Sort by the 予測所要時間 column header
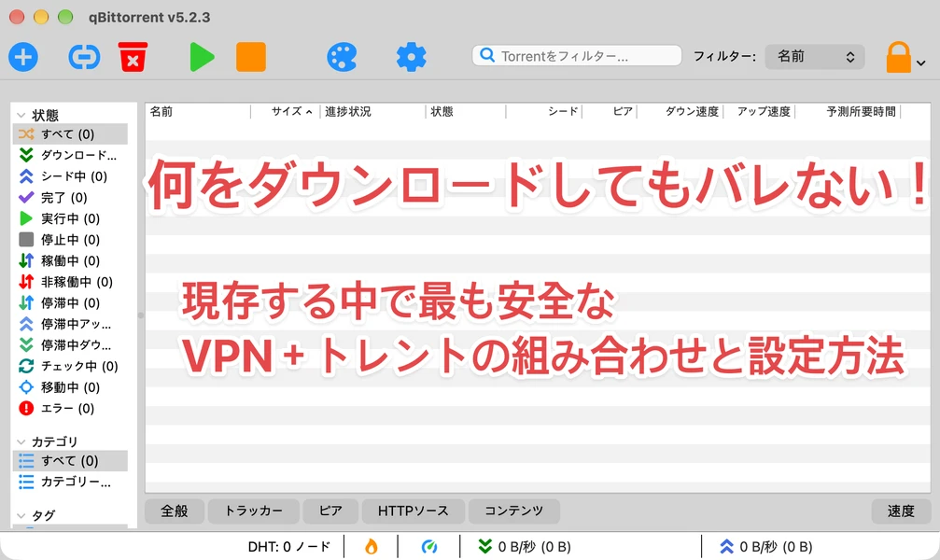Image resolution: width=940 pixels, height=560 pixels. tap(849, 111)
